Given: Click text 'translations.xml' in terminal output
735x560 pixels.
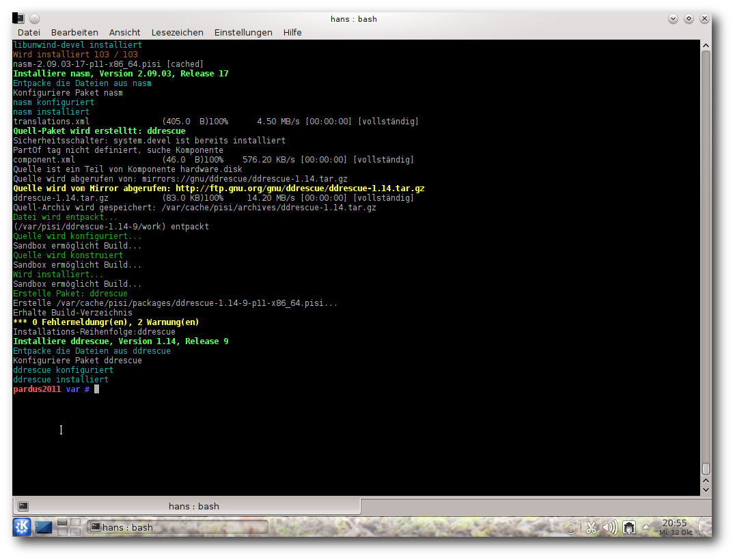Looking at the screenshot, I should (x=51, y=122).
